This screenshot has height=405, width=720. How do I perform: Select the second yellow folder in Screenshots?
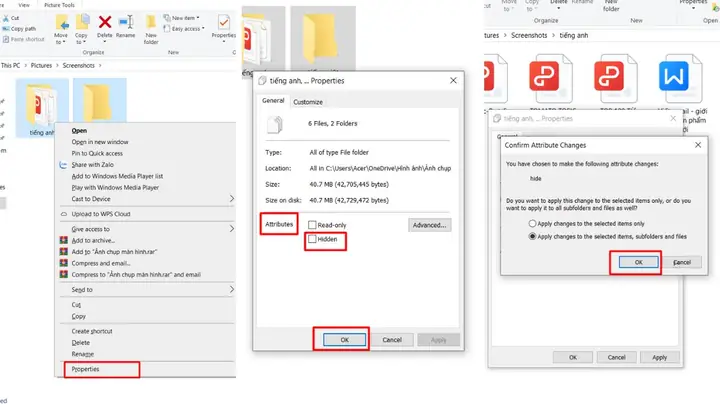point(100,102)
